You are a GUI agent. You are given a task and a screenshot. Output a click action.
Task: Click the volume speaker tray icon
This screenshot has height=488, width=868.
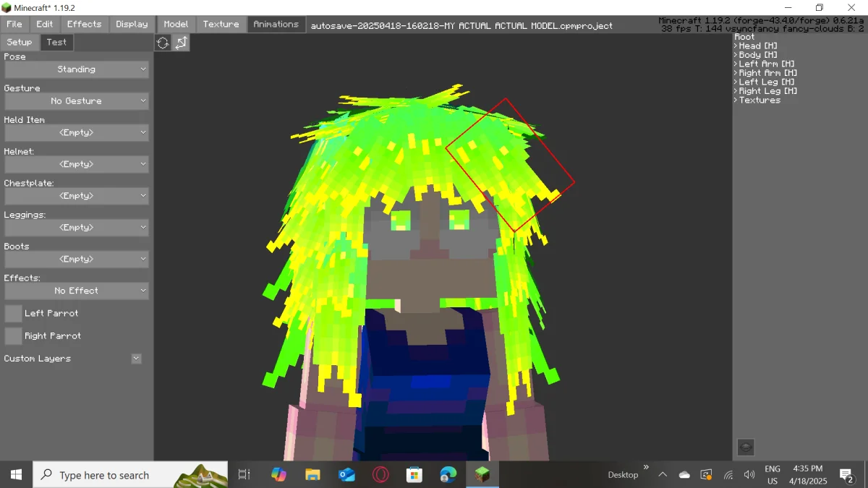[749, 475]
